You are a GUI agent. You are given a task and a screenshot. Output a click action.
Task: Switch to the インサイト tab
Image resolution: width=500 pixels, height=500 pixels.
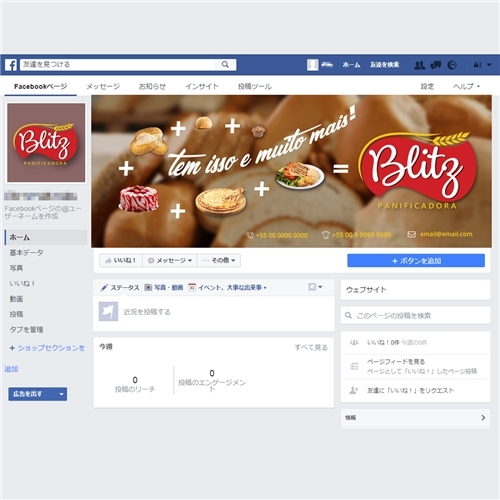click(202, 86)
